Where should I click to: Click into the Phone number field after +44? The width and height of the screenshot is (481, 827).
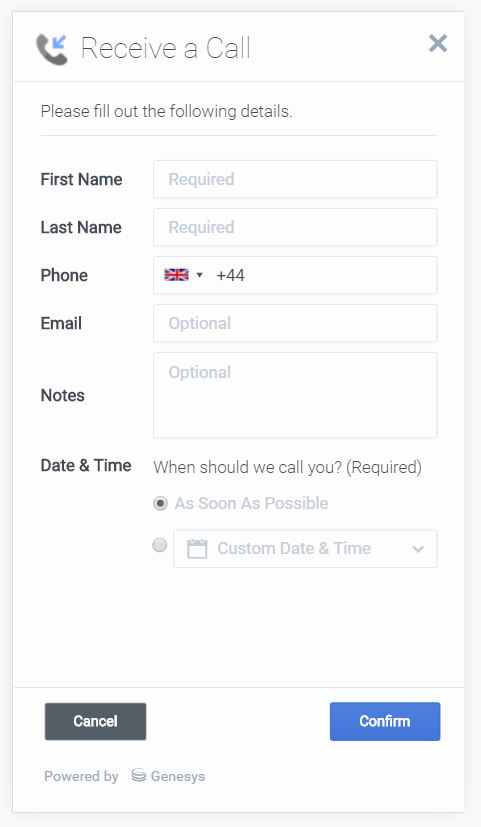tap(338, 275)
